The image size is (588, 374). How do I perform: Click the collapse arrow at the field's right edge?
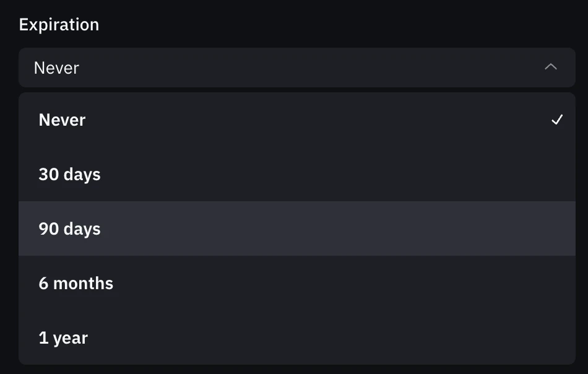(x=550, y=67)
